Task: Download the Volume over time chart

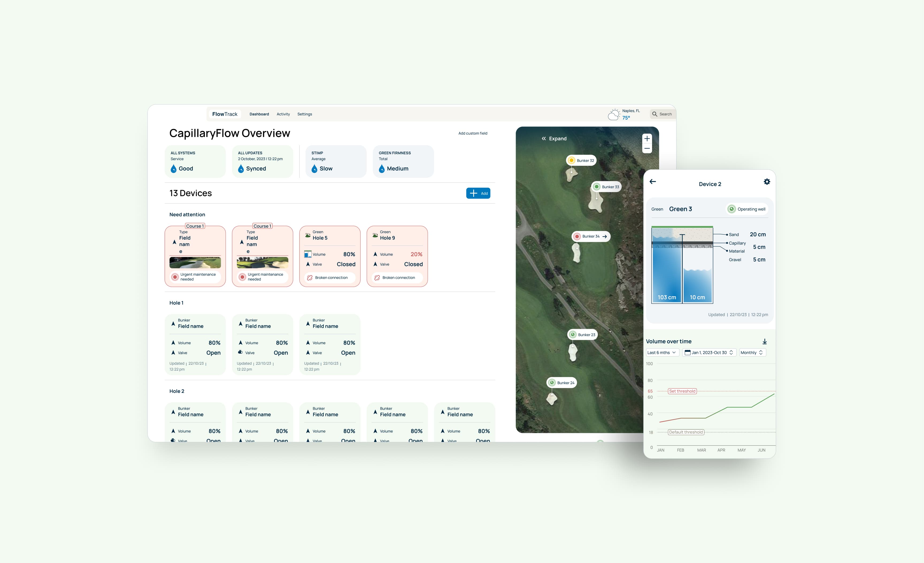Action: click(765, 341)
